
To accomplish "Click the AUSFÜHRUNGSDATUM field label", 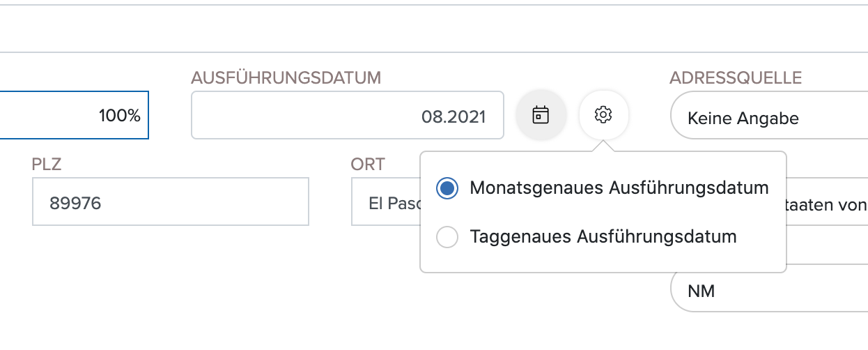I will [x=286, y=77].
